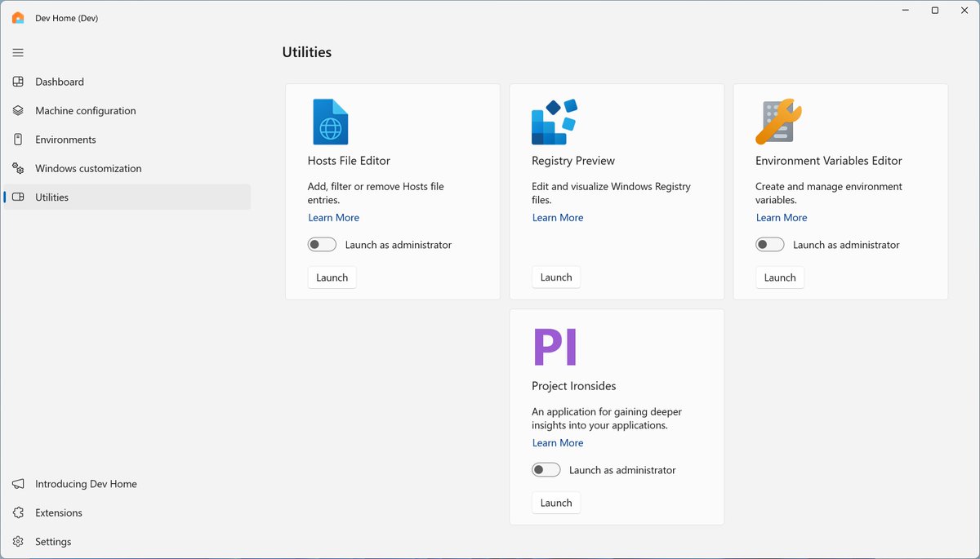
Task: Launch the Hosts File Editor
Action: tap(332, 277)
